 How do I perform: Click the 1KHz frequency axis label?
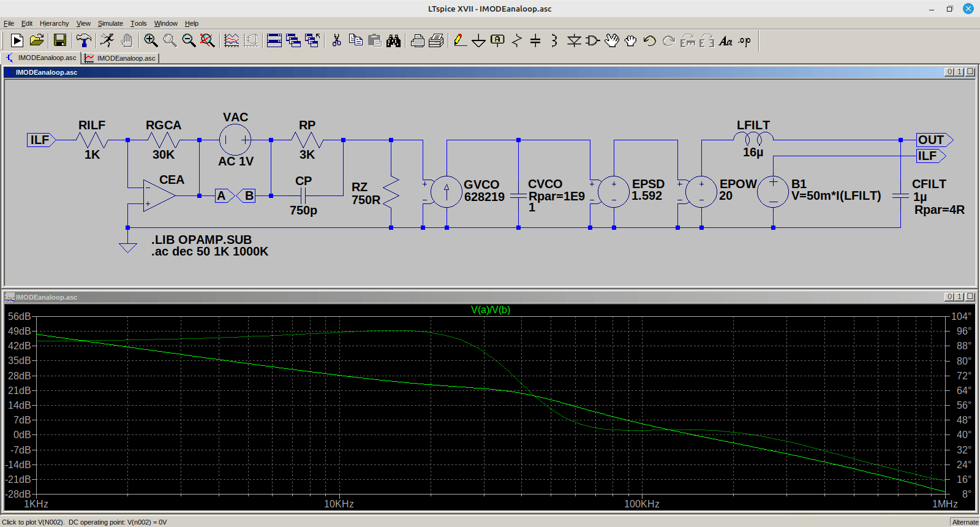click(36, 504)
